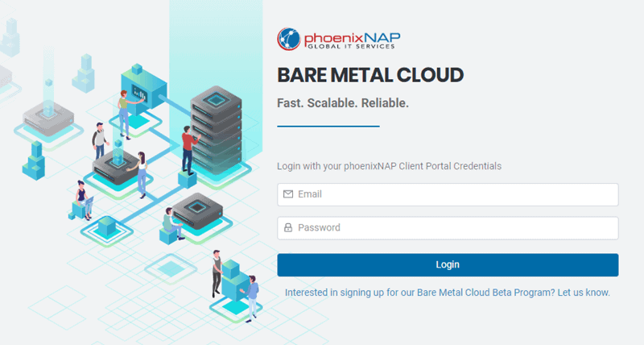644x345 pixels.
Task: Click the phoenixNAP globe logo
Action: (289, 39)
